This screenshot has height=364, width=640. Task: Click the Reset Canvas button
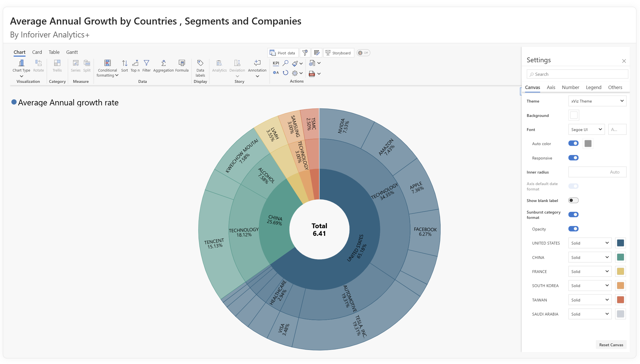(611, 345)
